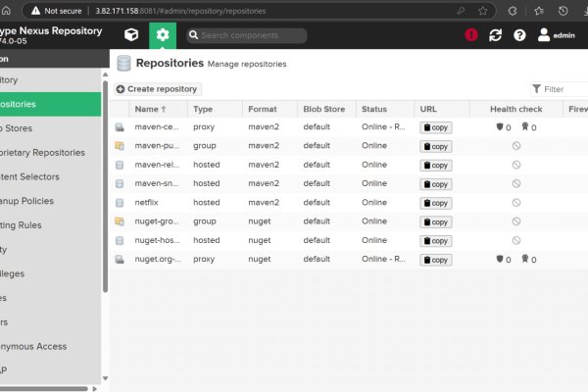
Task: Open browser extensions icon
Action: pyautogui.click(x=513, y=11)
